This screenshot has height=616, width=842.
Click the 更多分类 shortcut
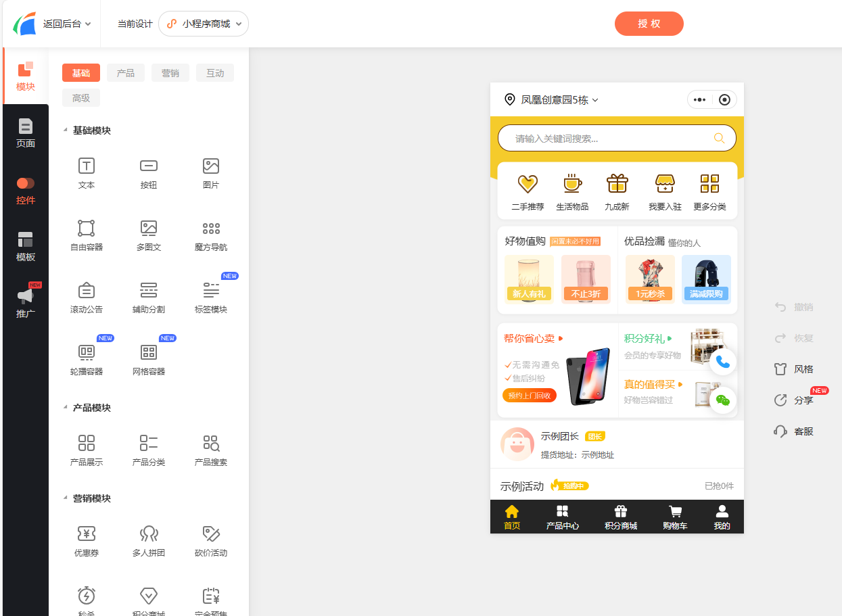pyautogui.click(x=709, y=192)
